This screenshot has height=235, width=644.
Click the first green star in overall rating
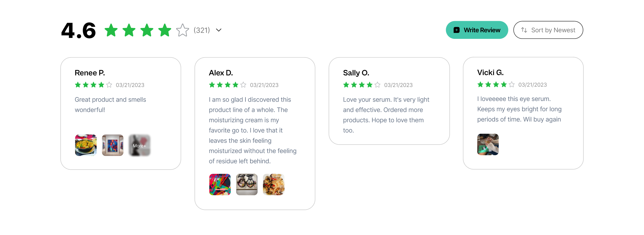pyautogui.click(x=111, y=30)
